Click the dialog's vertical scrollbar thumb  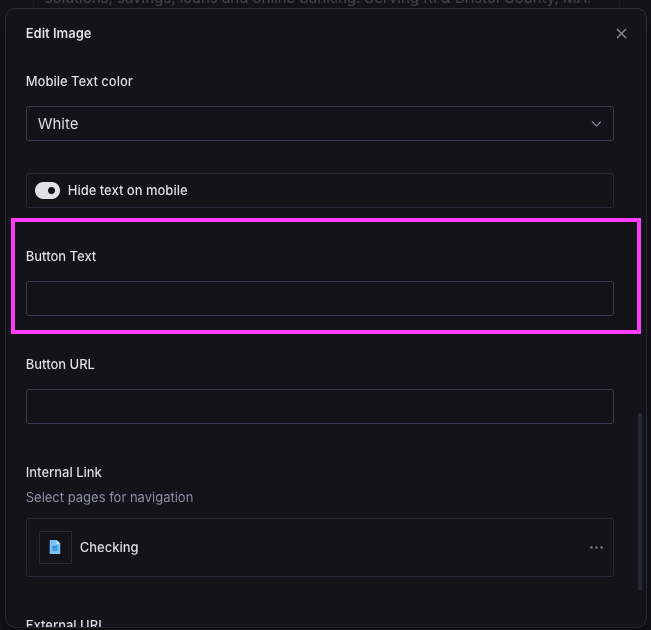coord(640,500)
